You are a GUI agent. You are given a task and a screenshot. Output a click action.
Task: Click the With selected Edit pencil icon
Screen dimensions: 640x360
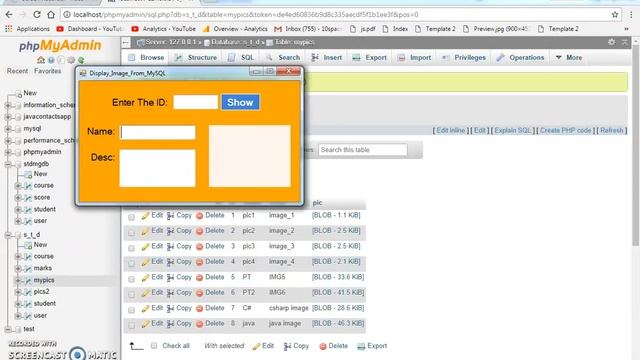coord(256,346)
